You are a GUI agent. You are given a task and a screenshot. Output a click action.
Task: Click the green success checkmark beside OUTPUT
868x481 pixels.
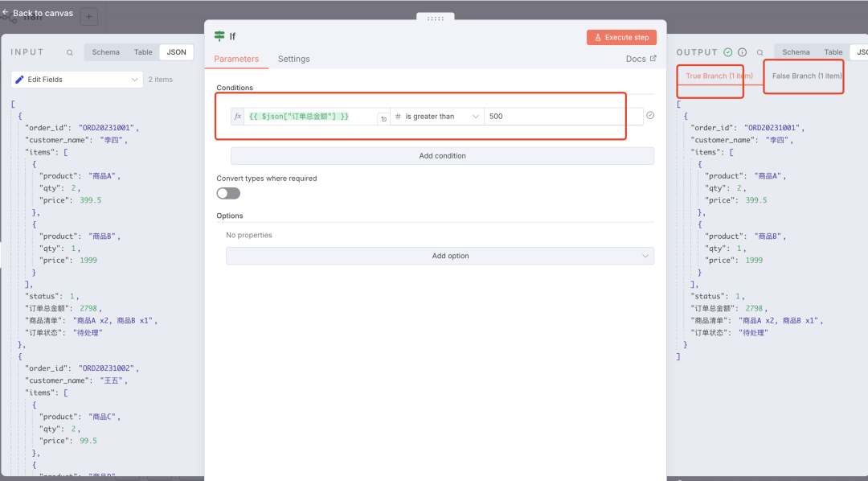coord(728,52)
